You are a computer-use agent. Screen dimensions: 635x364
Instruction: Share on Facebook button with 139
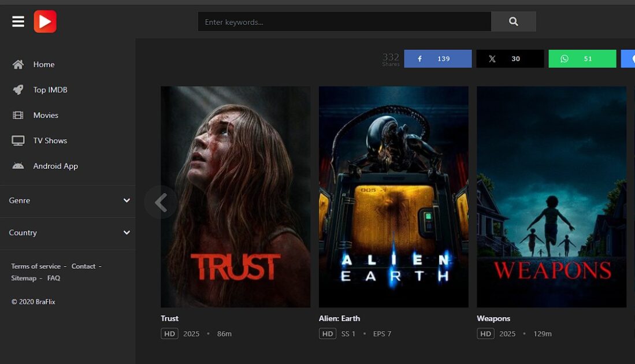[438, 59]
